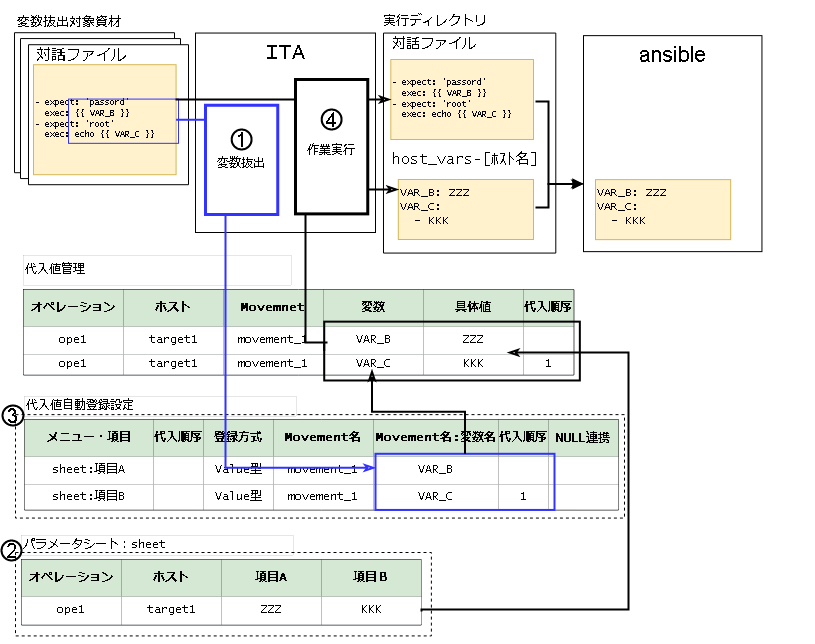The height and width of the screenshot is (644, 815).
Task: Click the 具体値 column header
Action: [473, 307]
